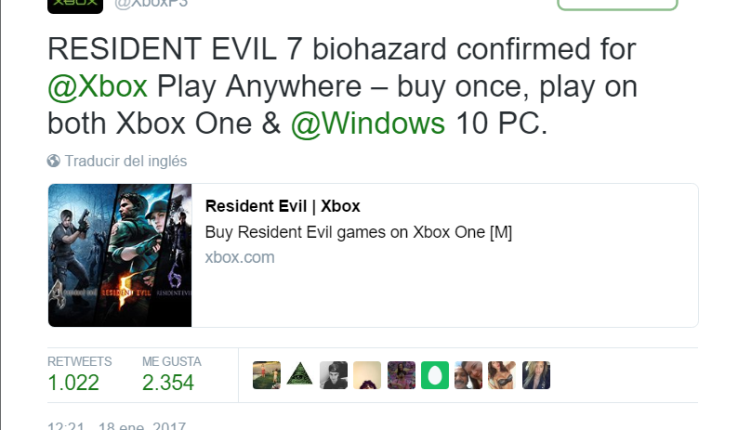
Task: Click the green egg default avatar
Action: pos(435,375)
